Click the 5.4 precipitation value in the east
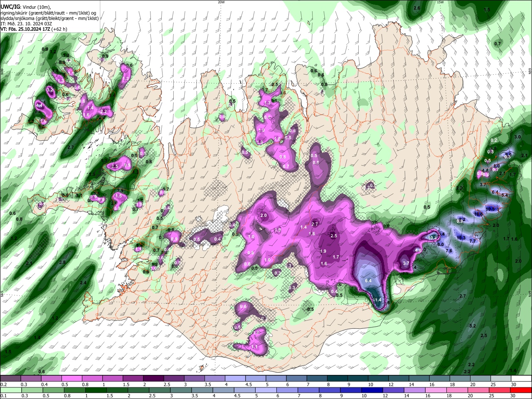Image resolution: width=532 pixels, height=399 pixels. 505,195
